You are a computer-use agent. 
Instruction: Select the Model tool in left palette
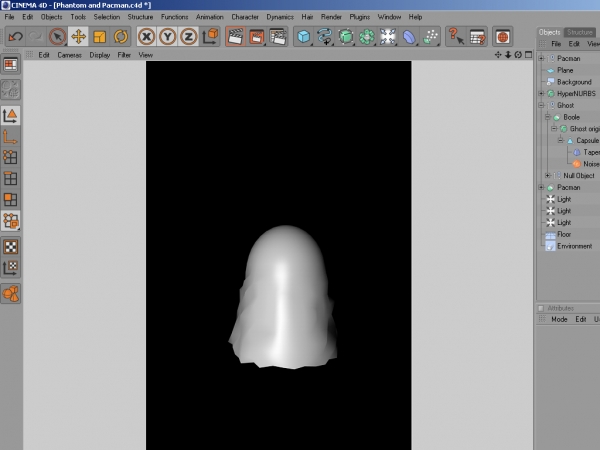pyautogui.click(x=10, y=116)
